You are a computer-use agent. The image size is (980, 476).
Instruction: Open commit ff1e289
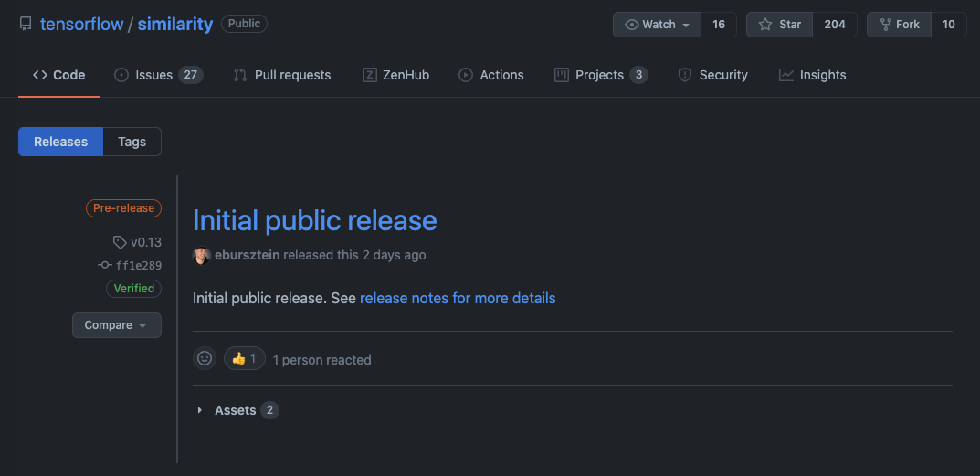pyautogui.click(x=139, y=265)
